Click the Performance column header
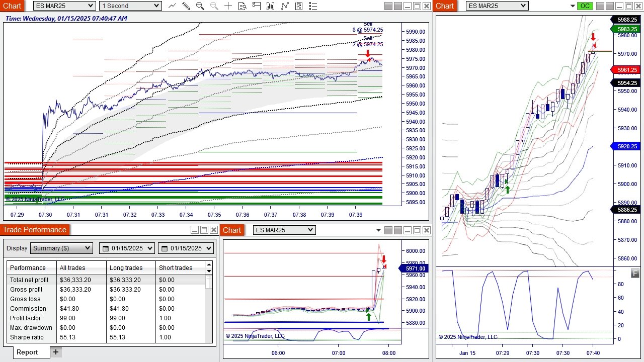644x362 pixels. pyautogui.click(x=31, y=267)
